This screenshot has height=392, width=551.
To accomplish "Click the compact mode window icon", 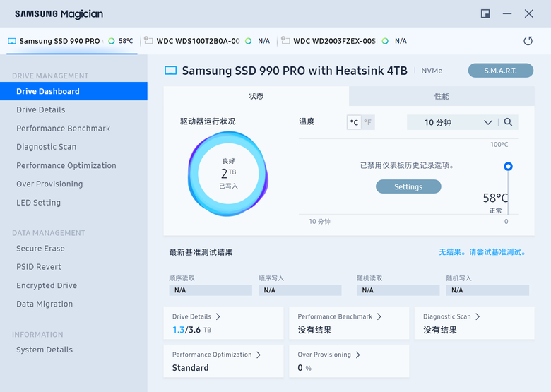I will tap(485, 13).
